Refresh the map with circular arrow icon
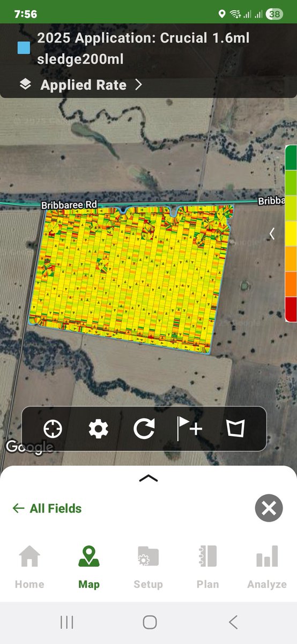The image size is (297, 644). pos(144,429)
